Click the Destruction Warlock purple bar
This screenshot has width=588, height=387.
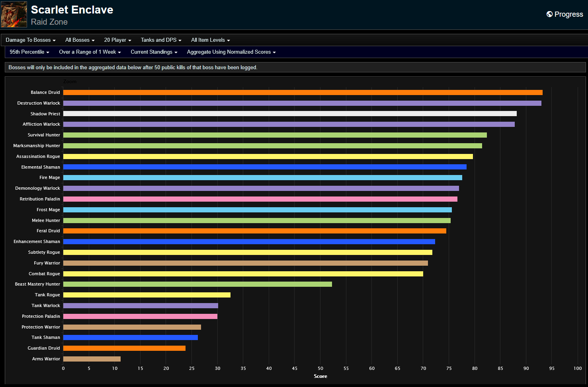click(302, 103)
